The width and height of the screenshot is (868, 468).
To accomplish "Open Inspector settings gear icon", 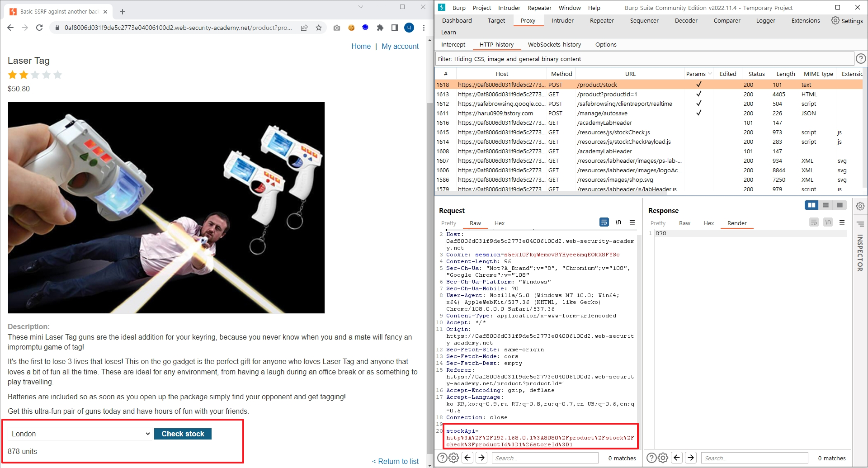I will (860, 206).
